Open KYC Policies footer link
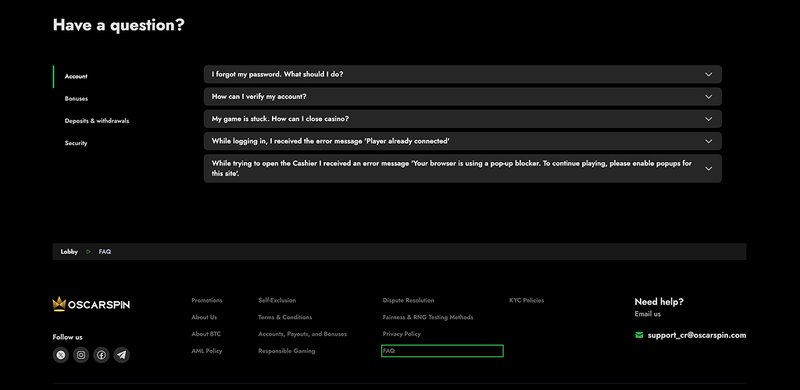800x390 pixels. pos(527,300)
